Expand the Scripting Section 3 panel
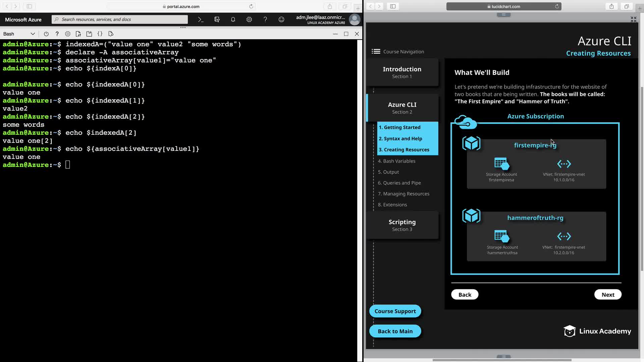 tap(402, 225)
